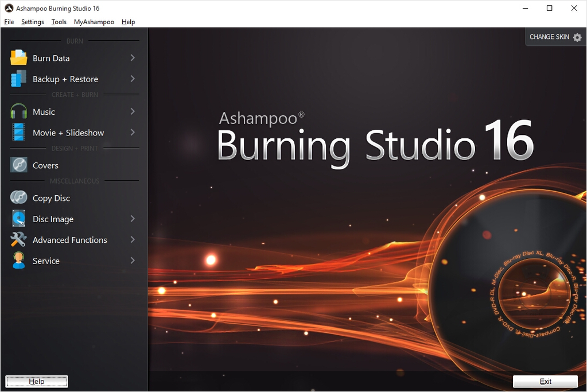Open the Tools menu
Image resolution: width=587 pixels, height=392 pixels.
click(59, 22)
